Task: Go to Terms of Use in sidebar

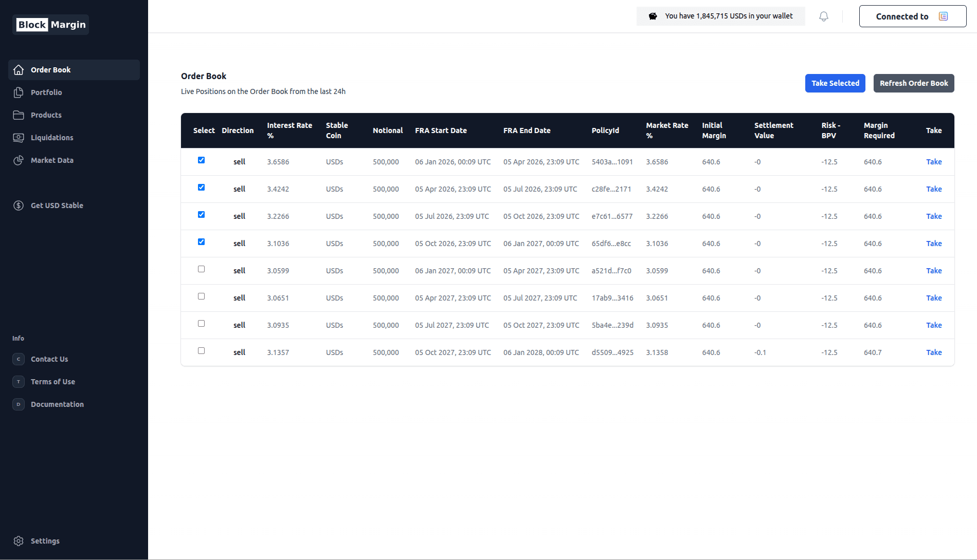Action: tap(53, 382)
